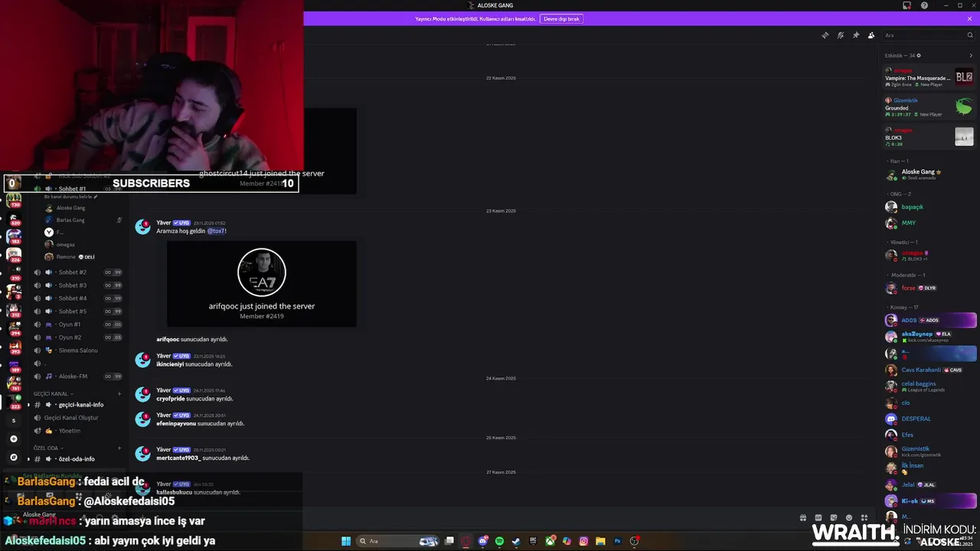This screenshot has height=551, width=980.
Task: Open the Discord inbox icon in title bar
Action: point(906,5)
